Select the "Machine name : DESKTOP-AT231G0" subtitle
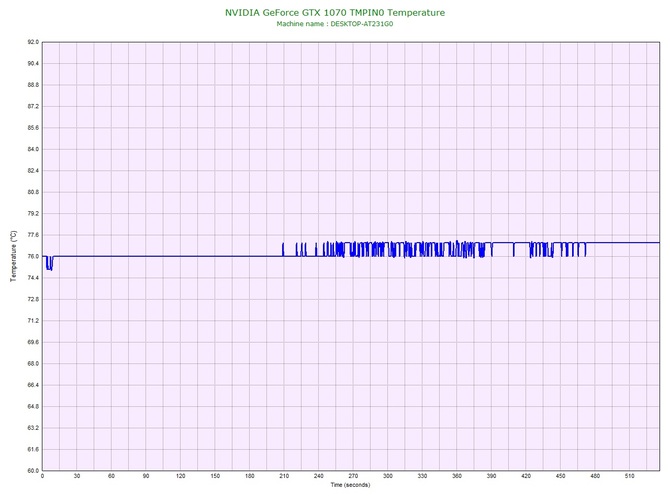Image resolution: width=670 pixels, height=502 pixels. click(x=335, y=24)
